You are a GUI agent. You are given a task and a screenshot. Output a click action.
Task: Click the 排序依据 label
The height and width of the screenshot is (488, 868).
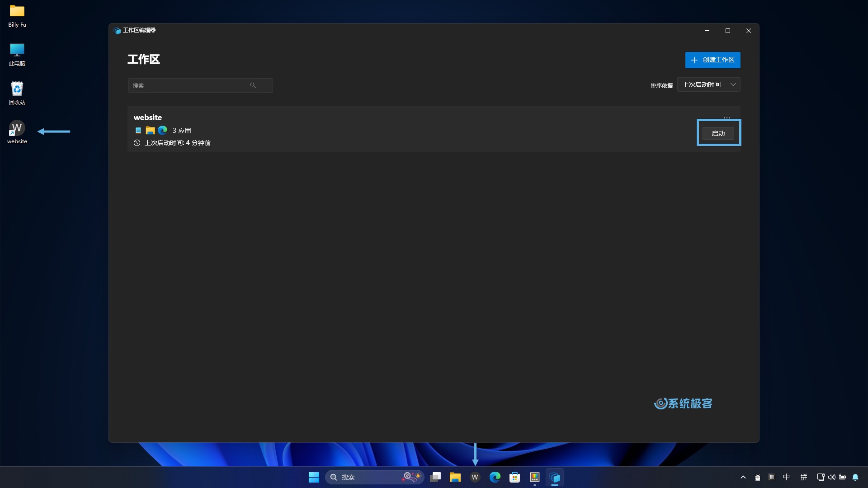(x=662, y=86)
